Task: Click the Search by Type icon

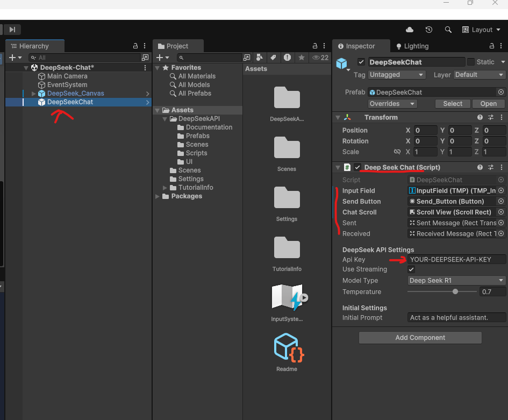Action: (x=260, y=58)
